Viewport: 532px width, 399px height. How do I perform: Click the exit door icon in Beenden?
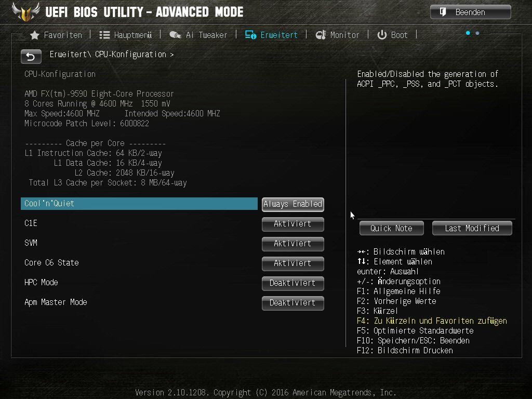coord(443,12)
